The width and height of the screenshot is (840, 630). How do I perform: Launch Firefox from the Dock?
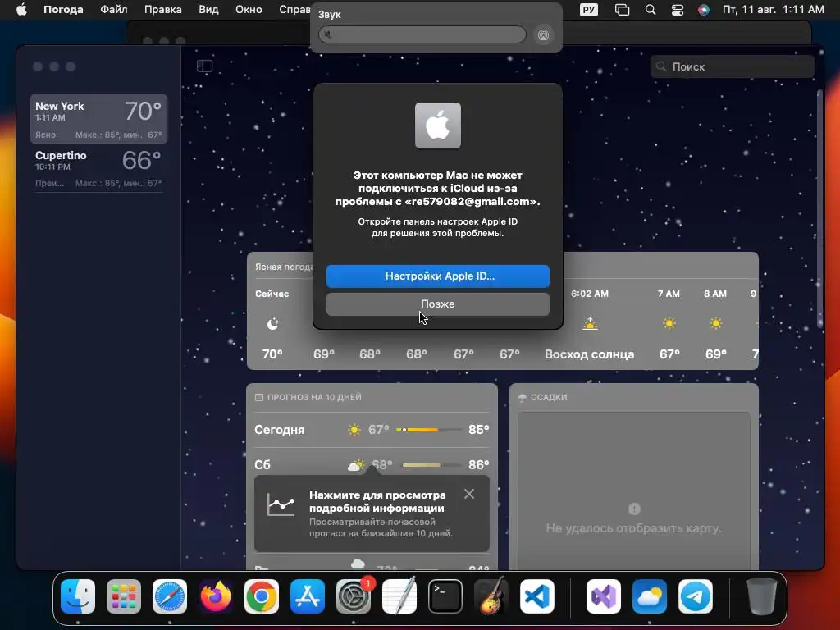click(216, 596)
